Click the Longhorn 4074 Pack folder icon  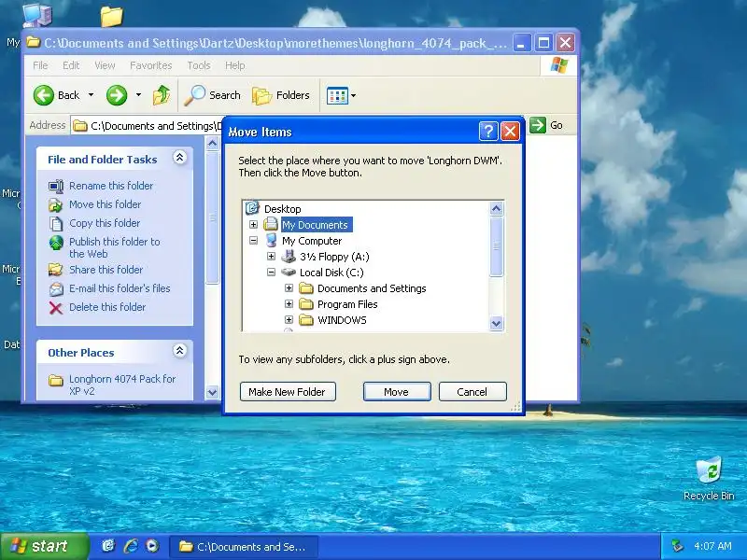56,380
